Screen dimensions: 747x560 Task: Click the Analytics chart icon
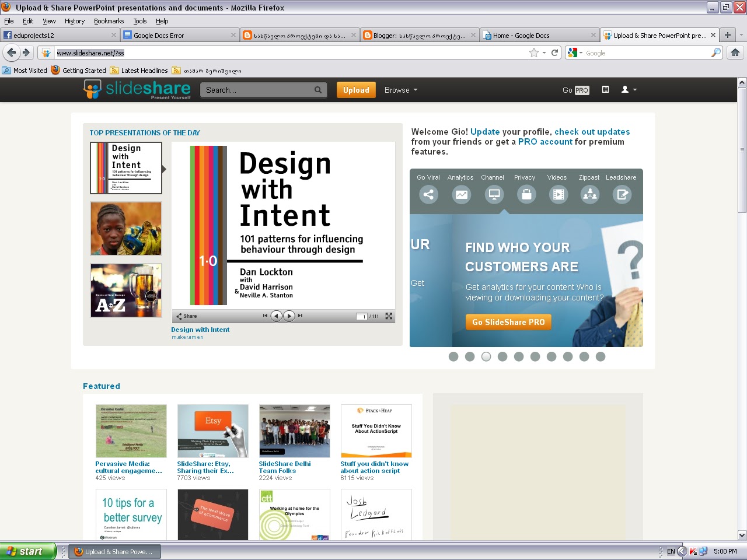click(461, 195)
